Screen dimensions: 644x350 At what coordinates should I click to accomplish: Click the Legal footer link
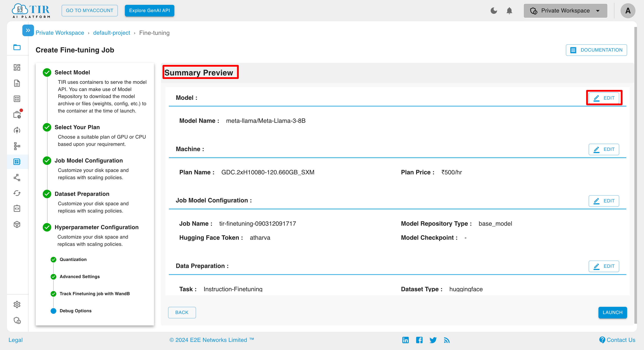(16, 340)
